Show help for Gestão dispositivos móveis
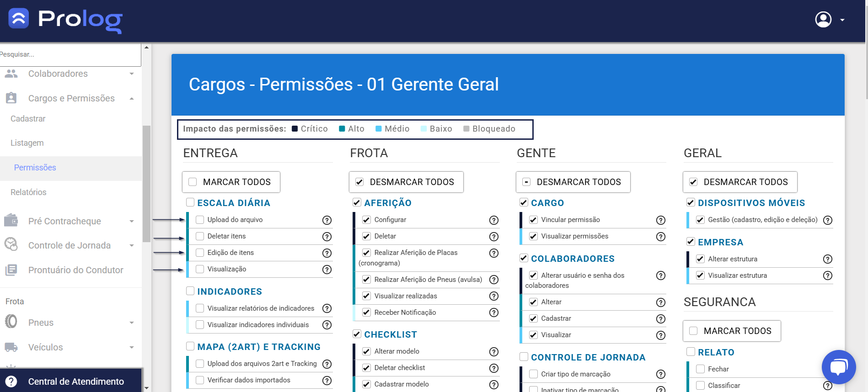 (828, 220)
